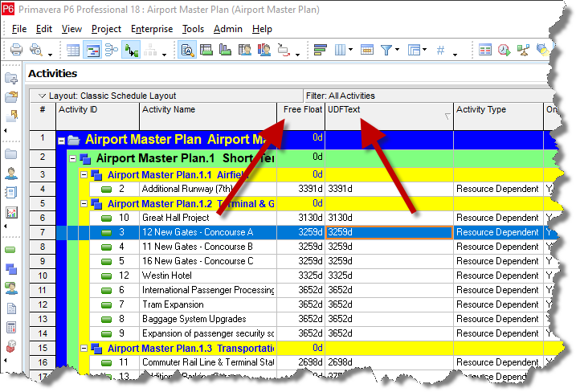Open the Edit menu
Screen dimensions: 576x392
click(43, 29)
